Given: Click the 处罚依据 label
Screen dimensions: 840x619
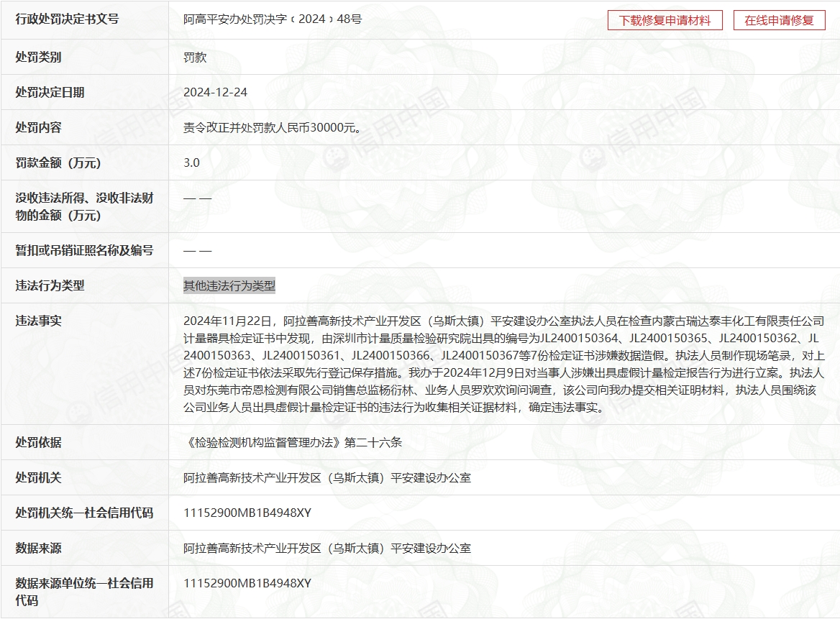Looking at the screenshot, I should click(x=38, y=442).
